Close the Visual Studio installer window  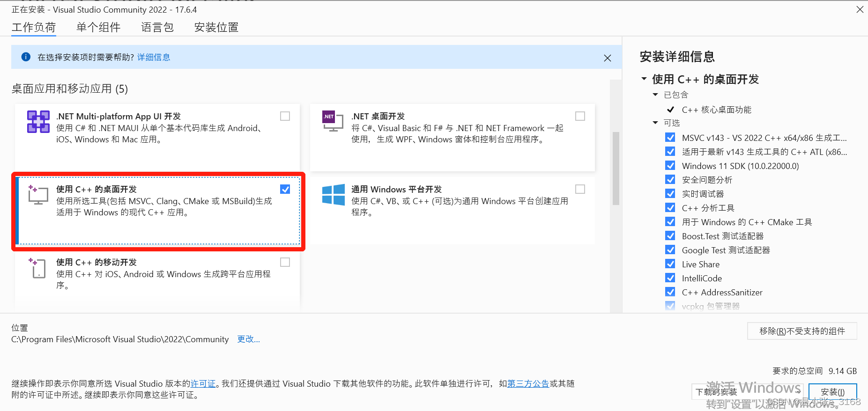point(860,9)
